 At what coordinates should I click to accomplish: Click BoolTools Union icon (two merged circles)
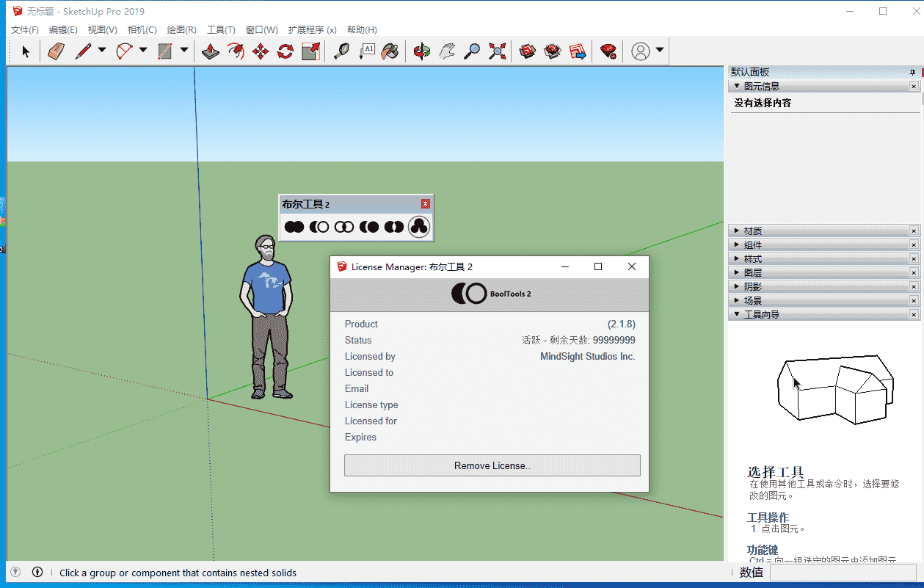coord(294,227)
